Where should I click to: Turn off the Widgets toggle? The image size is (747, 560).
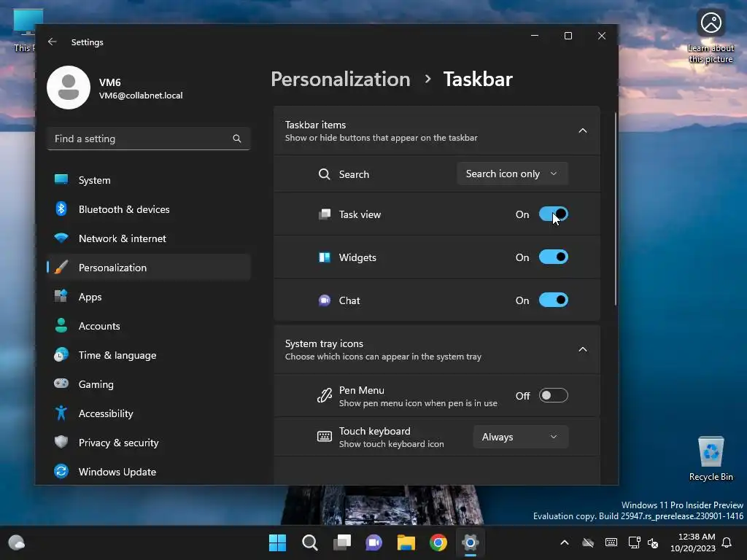[x=553, y=257]
